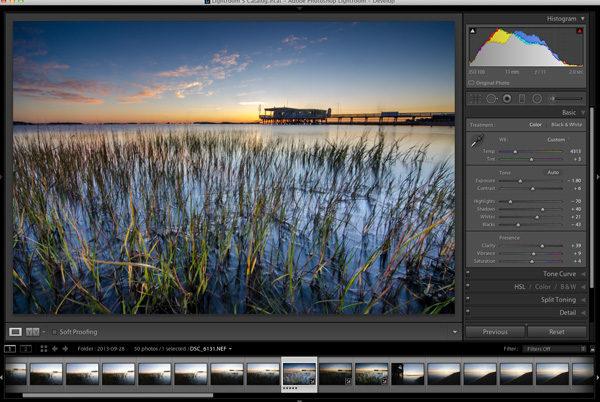Click the Exposure value -1.80
Viewport: 600px width, 402px height.
(574, 180)
